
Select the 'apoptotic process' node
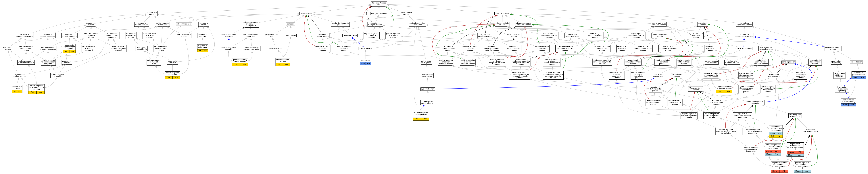(x=275, y=48)
